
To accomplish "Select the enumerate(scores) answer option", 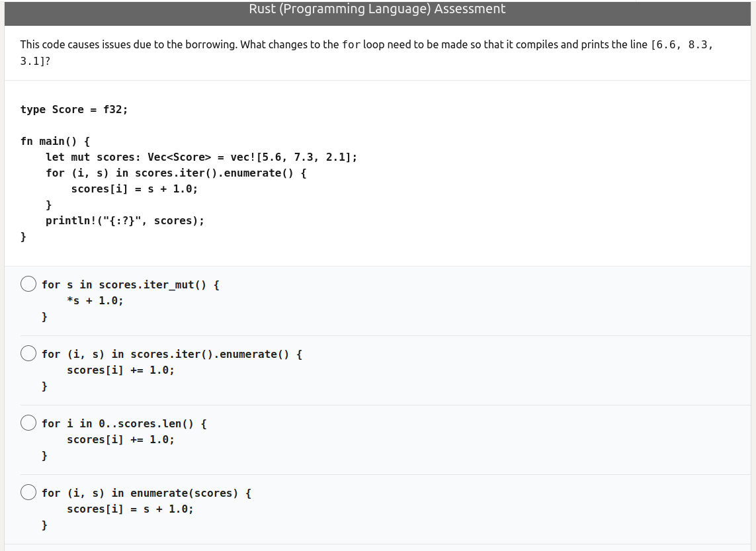I will point(28,492).
